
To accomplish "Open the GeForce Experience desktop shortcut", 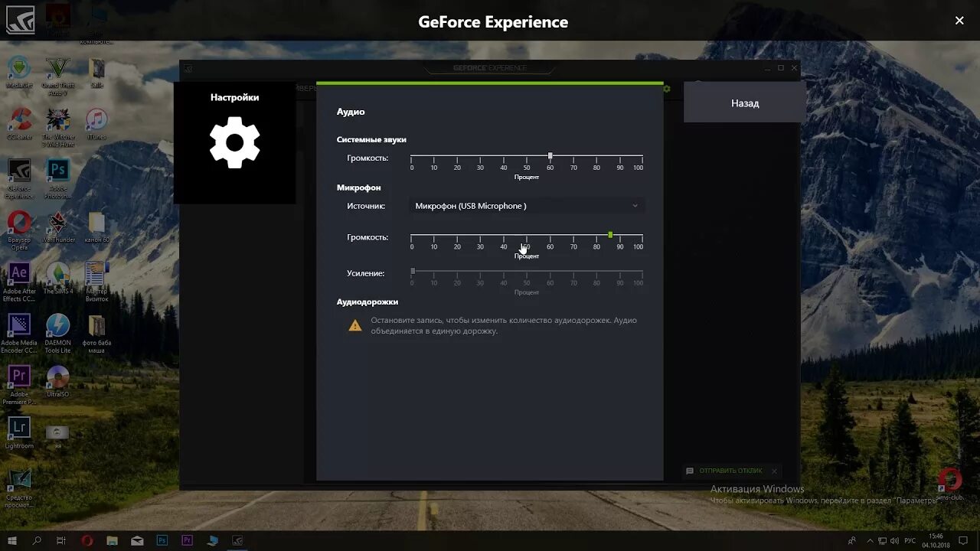I will 19,178.
